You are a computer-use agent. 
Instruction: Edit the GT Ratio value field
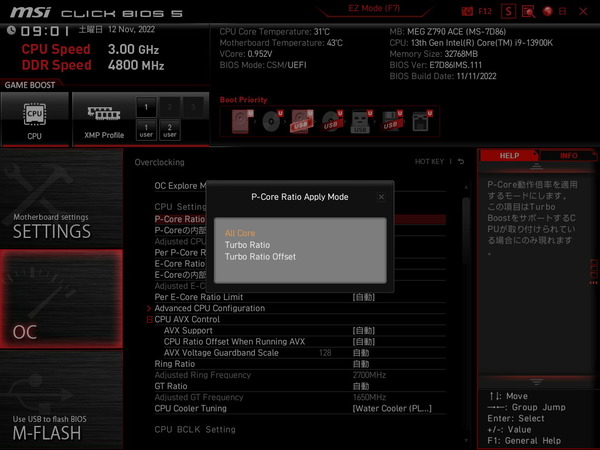coord(361,386)
